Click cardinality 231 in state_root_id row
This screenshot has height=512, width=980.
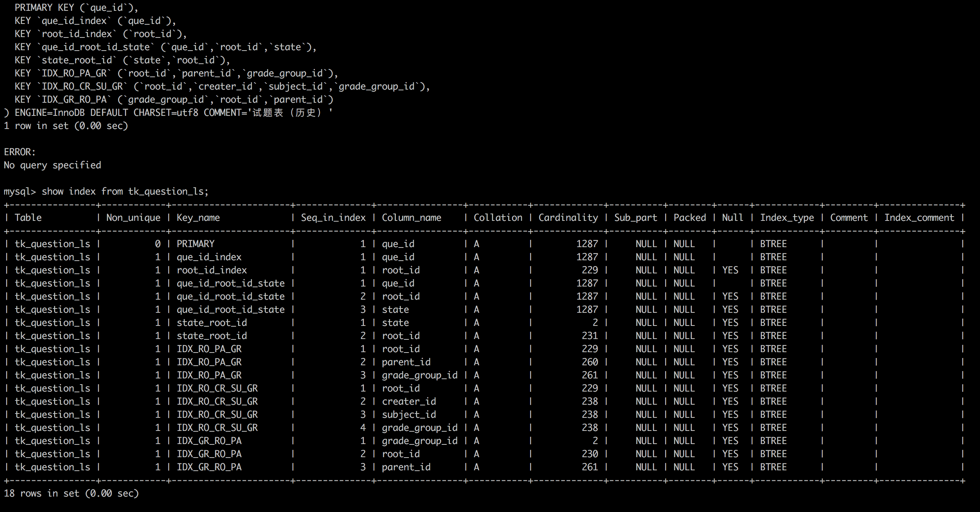pos(590,336)
